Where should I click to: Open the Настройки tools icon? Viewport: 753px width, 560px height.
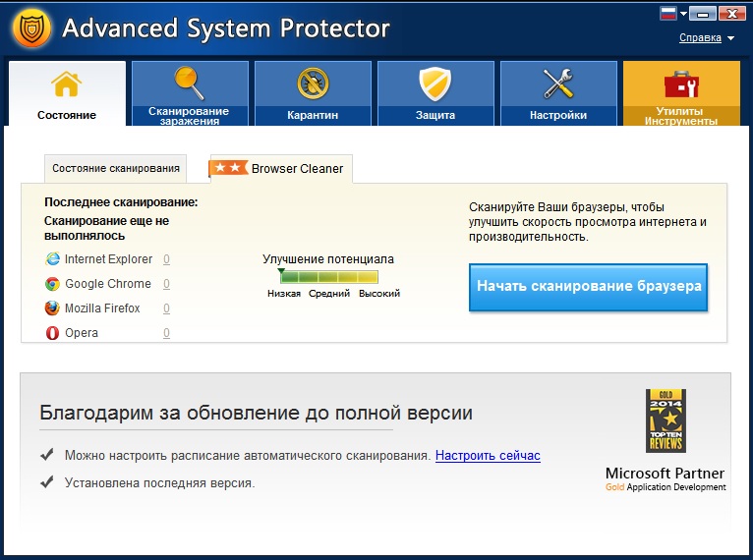tap(558, 84)
